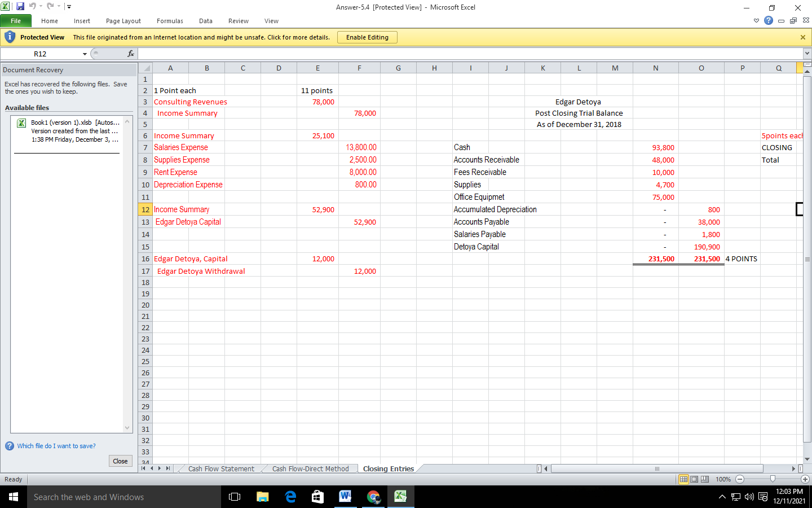
Task: Select the Closing Entries sheet tab
Action: (x=389, y=468)
